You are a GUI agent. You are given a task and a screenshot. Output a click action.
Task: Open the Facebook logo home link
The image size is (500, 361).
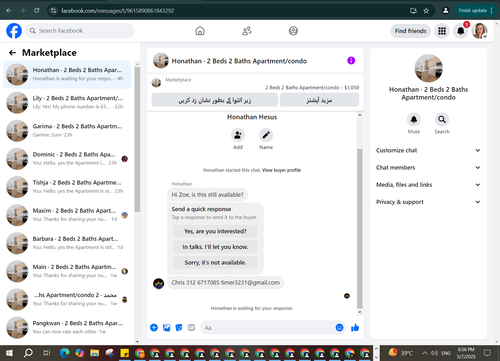[14, 31]
